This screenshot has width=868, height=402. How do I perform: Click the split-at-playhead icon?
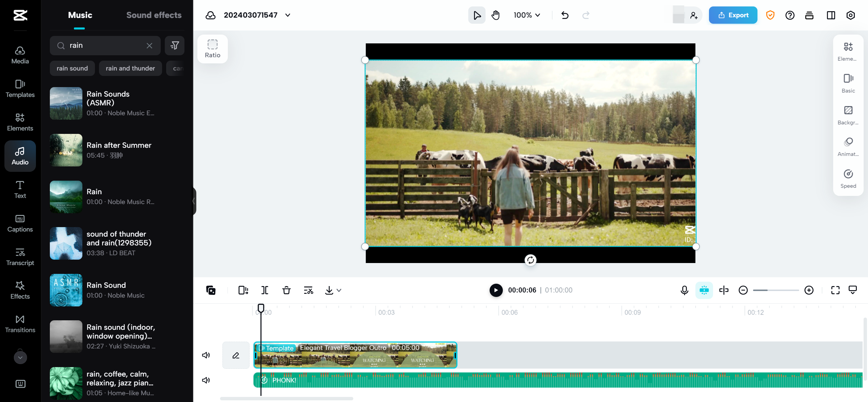pyautogui.click(x=264, y=289)
